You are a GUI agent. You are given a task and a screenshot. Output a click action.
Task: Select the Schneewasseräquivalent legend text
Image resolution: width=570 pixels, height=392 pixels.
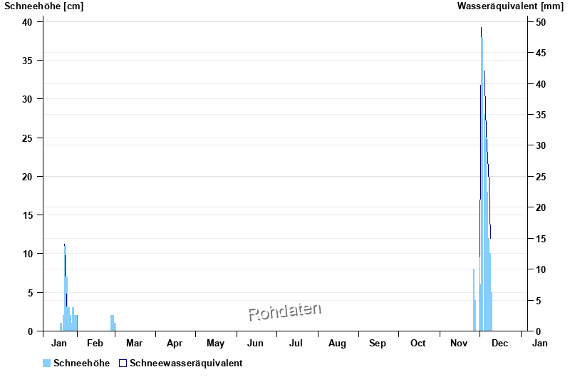coord(186,363)
